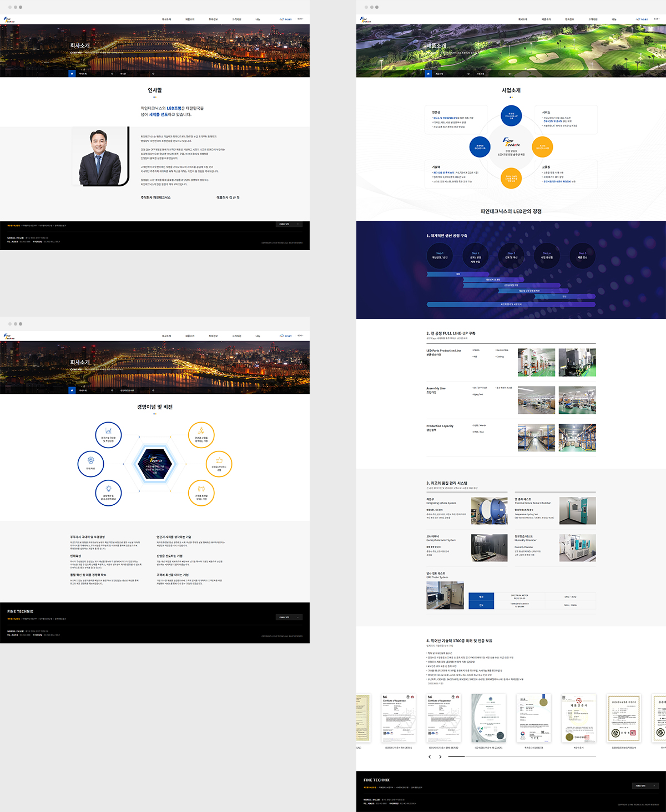Click Step 1 circle in production process
This screenshot has height=812, width=666.
click(440, 255)
